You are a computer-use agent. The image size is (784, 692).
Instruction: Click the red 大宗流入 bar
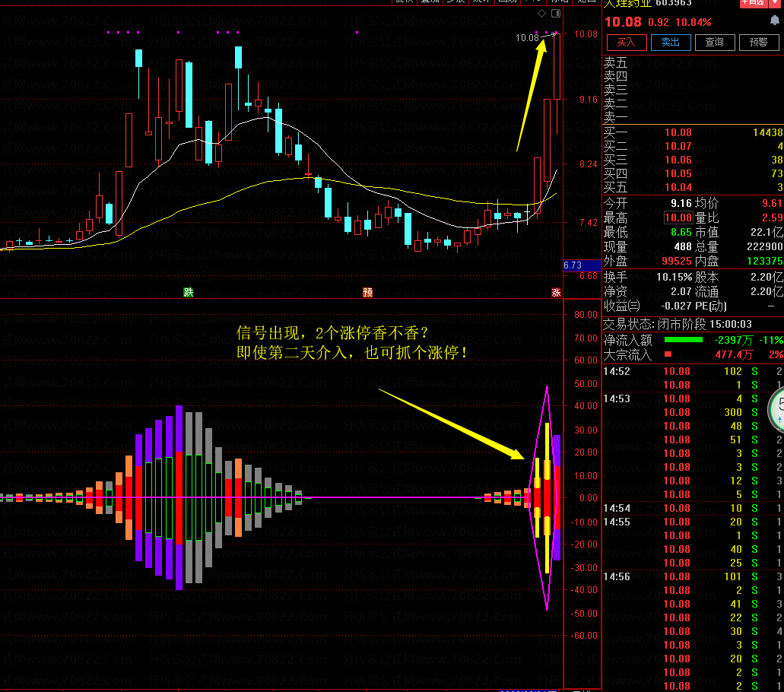click(x=668, y=354)
